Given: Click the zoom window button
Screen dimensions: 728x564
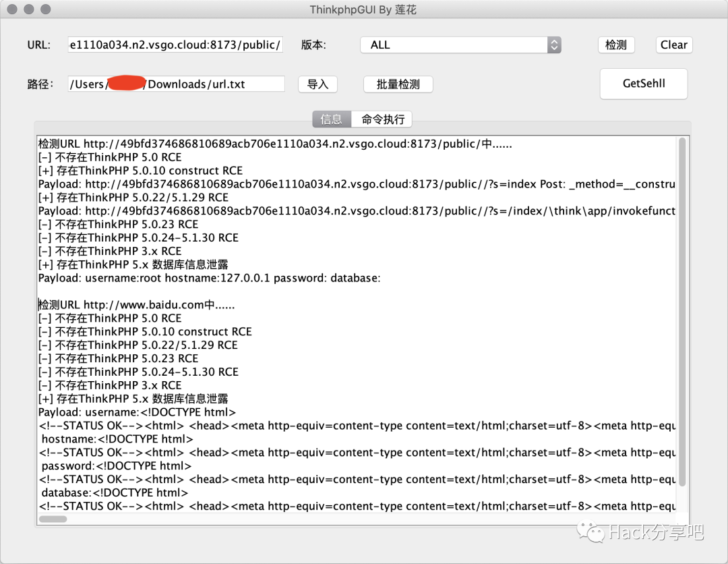Looking at the screenshot, I should point(46,9).
